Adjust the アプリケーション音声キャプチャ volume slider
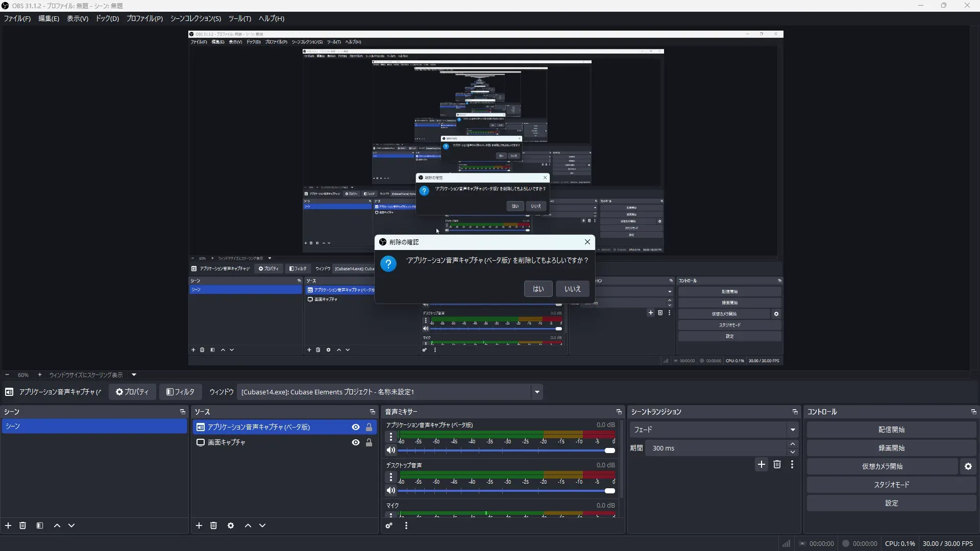980x551 pixels. coord(609,450)
